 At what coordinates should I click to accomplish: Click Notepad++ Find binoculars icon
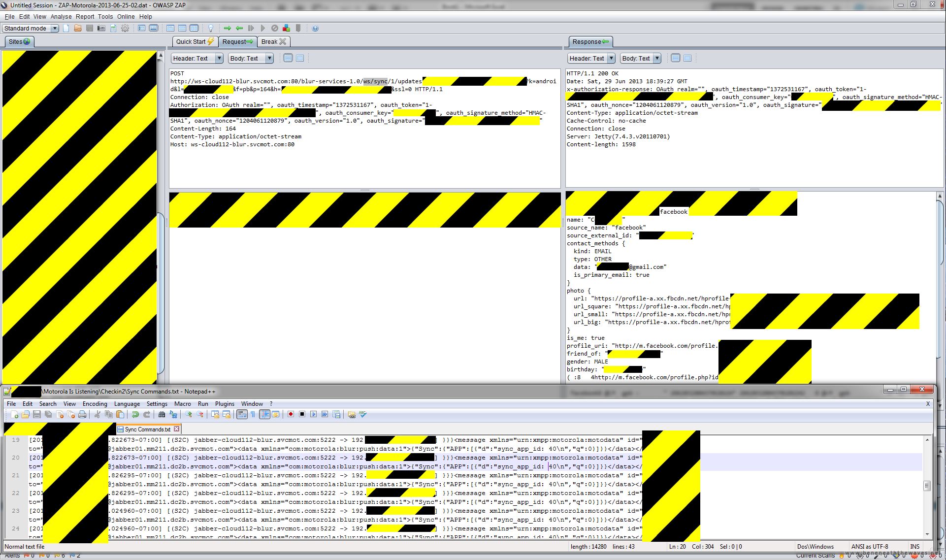click(162, 415)
